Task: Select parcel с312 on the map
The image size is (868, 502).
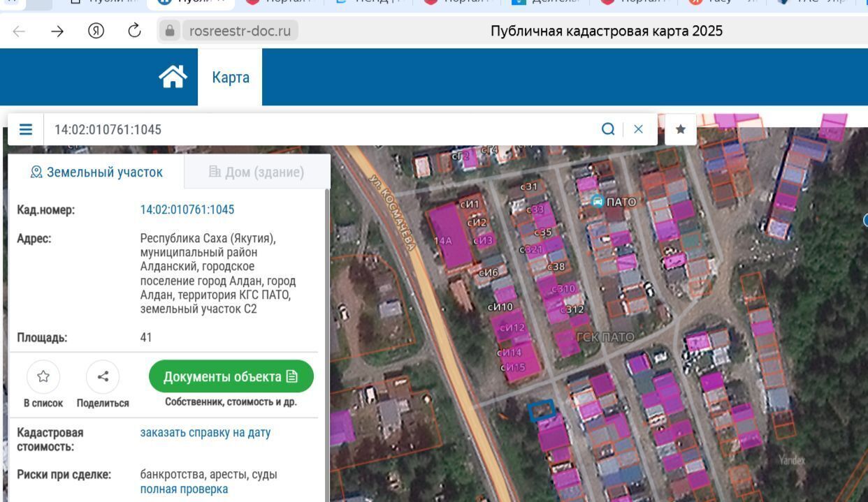Action: click(572, 309)
